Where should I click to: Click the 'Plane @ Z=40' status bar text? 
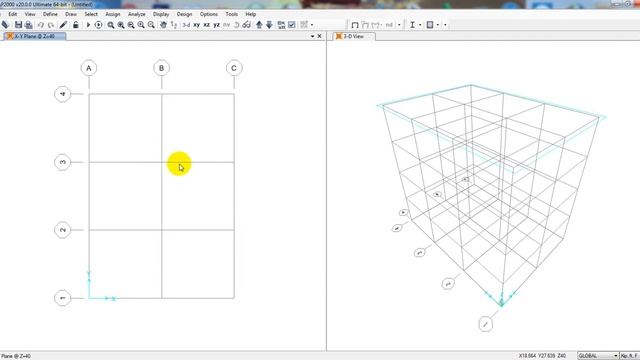pos(16,356)
